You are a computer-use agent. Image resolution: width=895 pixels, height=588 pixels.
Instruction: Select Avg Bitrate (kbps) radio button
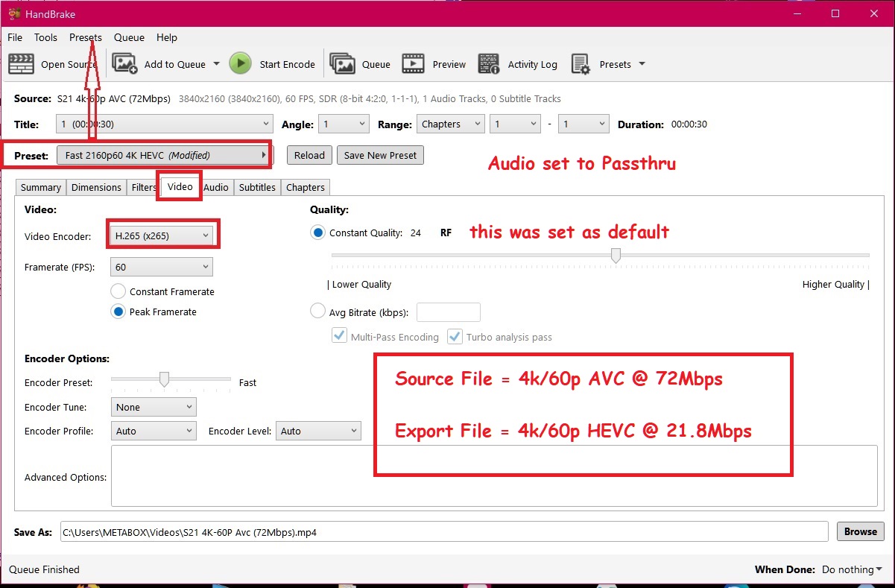318,312
